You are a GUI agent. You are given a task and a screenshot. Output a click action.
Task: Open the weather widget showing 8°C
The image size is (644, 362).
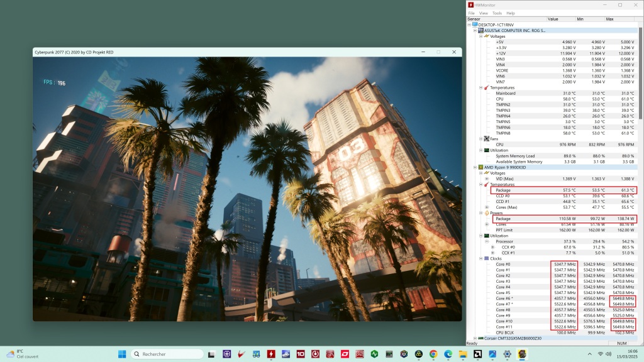click(23, 354)
